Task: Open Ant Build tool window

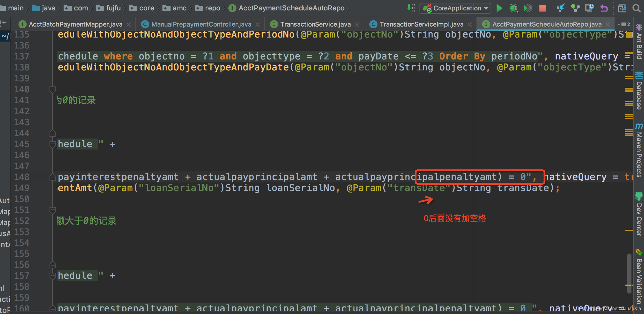Action: pyautogui.click(x=639, y=41)
